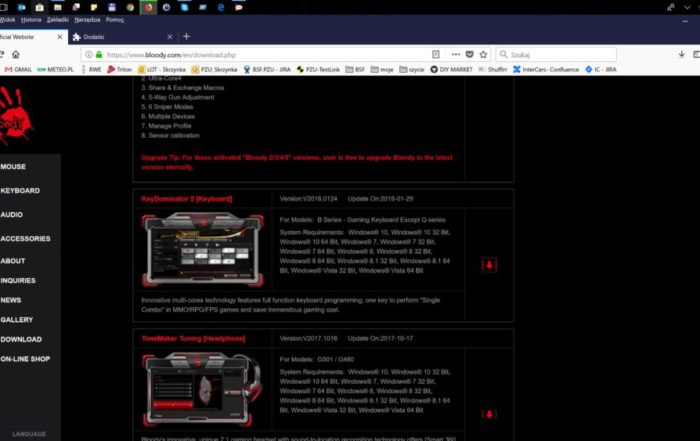This screenshot has width=700, height=441.
Task: Click KeyDominator 2 [Keyboard] title
Action: click(187, 199)
